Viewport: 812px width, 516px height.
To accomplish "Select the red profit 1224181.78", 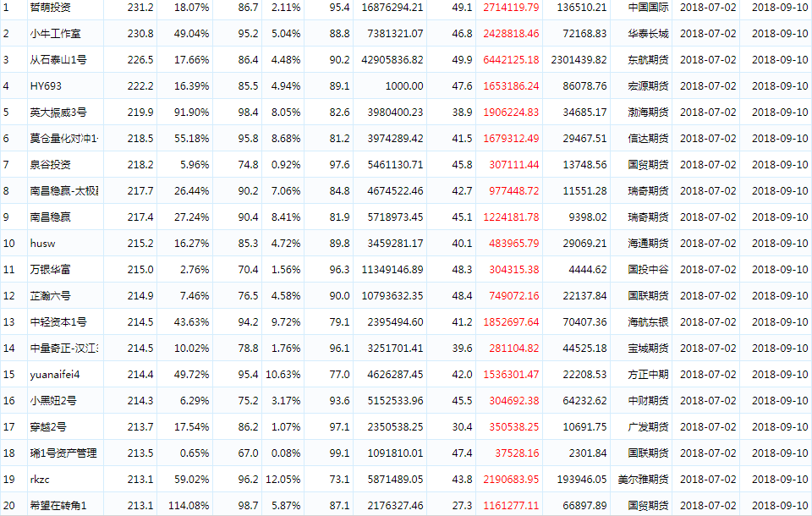I will coord(511,217).
